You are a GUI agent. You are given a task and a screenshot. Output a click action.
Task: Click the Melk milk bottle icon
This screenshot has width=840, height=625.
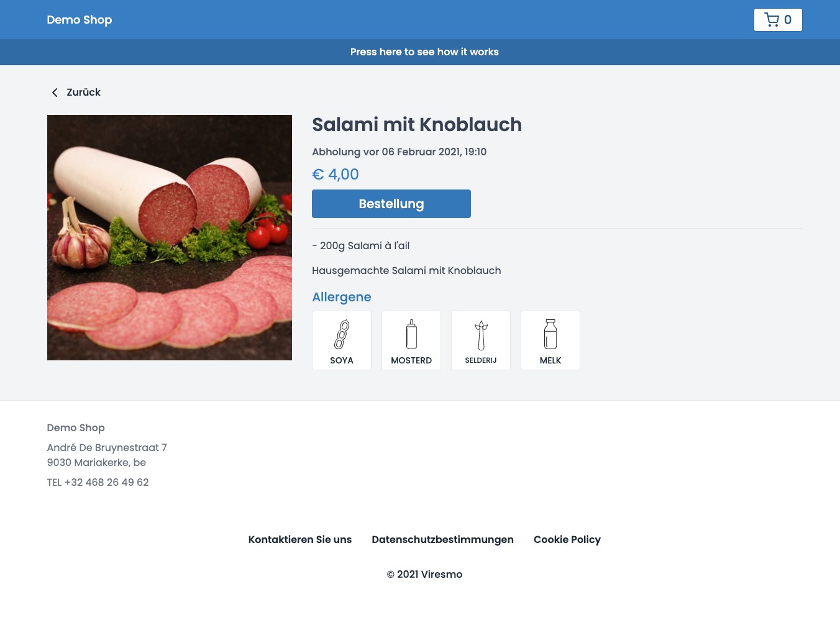550,334
